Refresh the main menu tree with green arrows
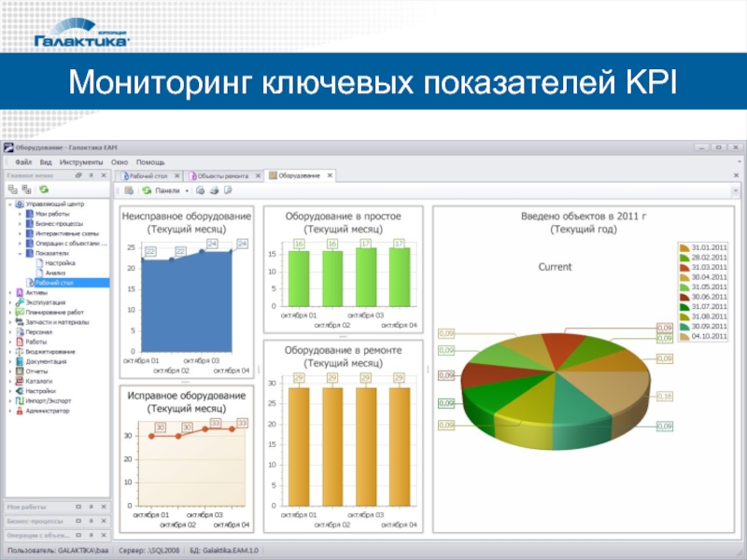Screen dimensions: 747x560 (x=44, y=189)
